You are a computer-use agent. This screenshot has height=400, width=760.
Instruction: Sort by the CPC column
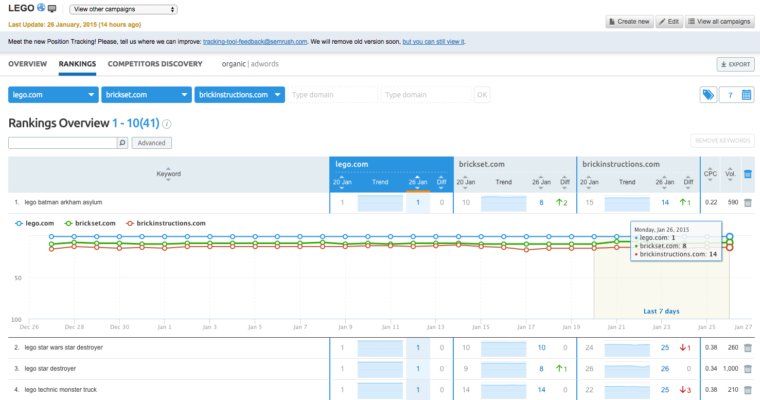[710, 174]
